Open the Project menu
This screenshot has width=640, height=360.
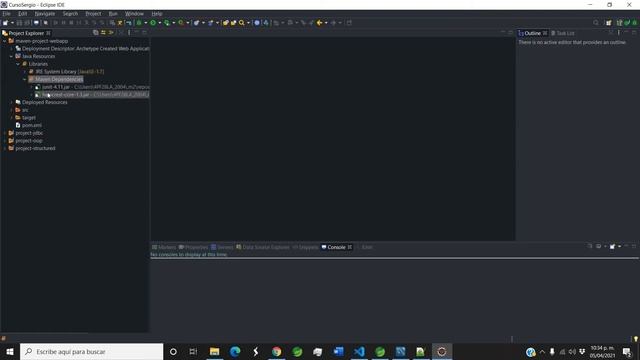[x=93, y=13]
